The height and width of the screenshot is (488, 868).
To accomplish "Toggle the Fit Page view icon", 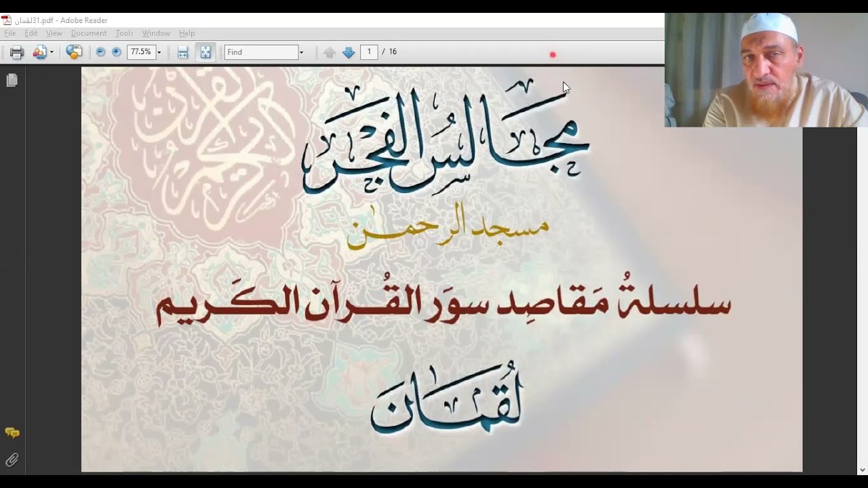I will tap(205, 52).
